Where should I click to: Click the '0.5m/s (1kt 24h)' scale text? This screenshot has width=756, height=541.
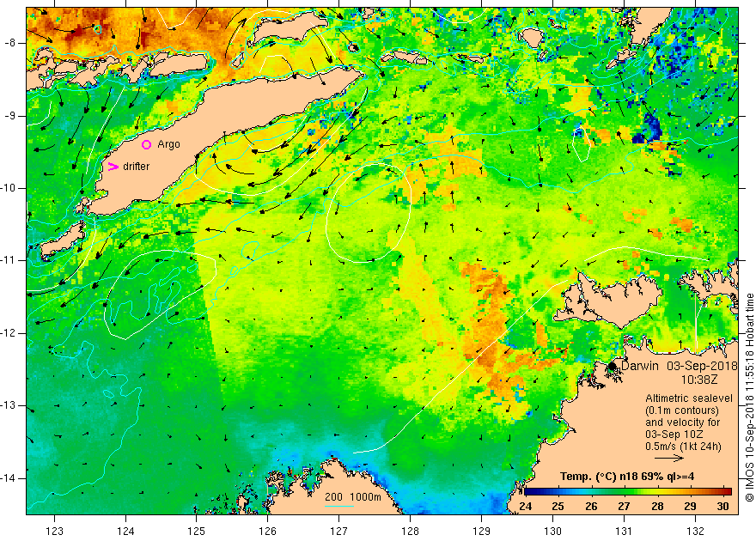(x=683, y=447)
